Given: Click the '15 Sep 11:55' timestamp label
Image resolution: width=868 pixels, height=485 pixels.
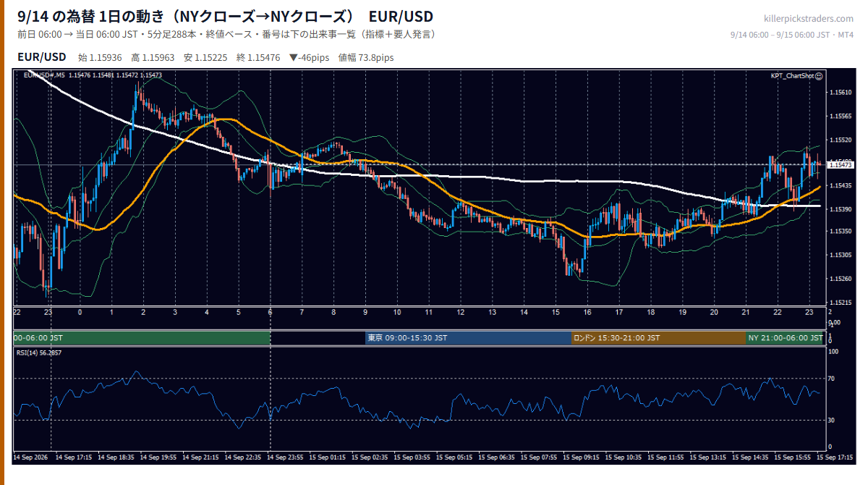Looking at the screenshot, I should pyautogui.click(x=666, y=457).
